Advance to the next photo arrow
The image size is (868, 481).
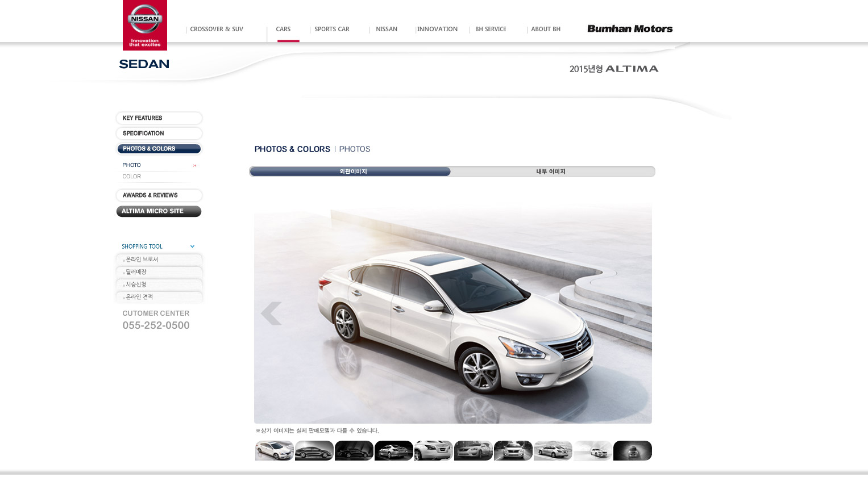tap(636, 313)
